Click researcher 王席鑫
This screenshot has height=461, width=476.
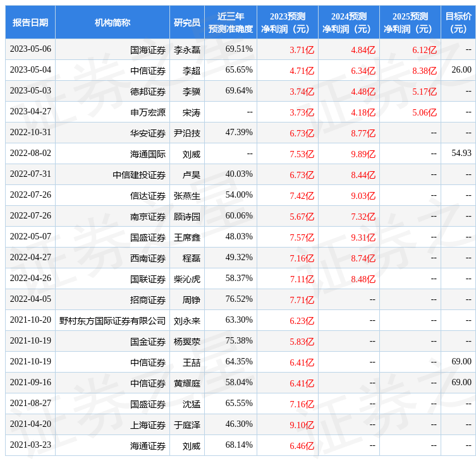(x=187, y=237)
